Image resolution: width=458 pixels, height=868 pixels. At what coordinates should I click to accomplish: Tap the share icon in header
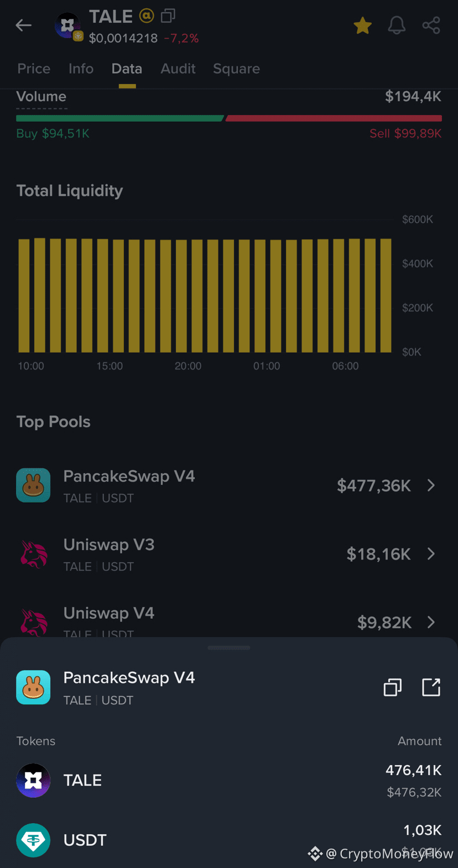tap(431, 25)
